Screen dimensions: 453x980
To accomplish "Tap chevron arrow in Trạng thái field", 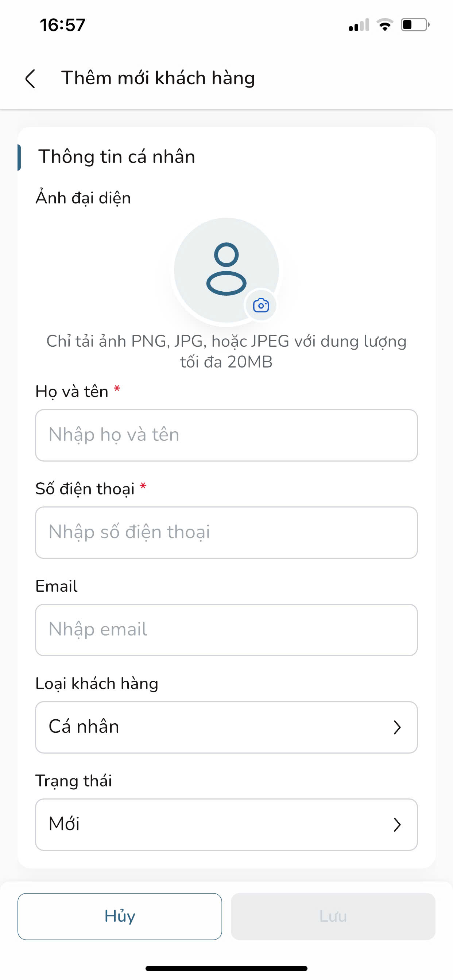I will click(x=397, y=825).
